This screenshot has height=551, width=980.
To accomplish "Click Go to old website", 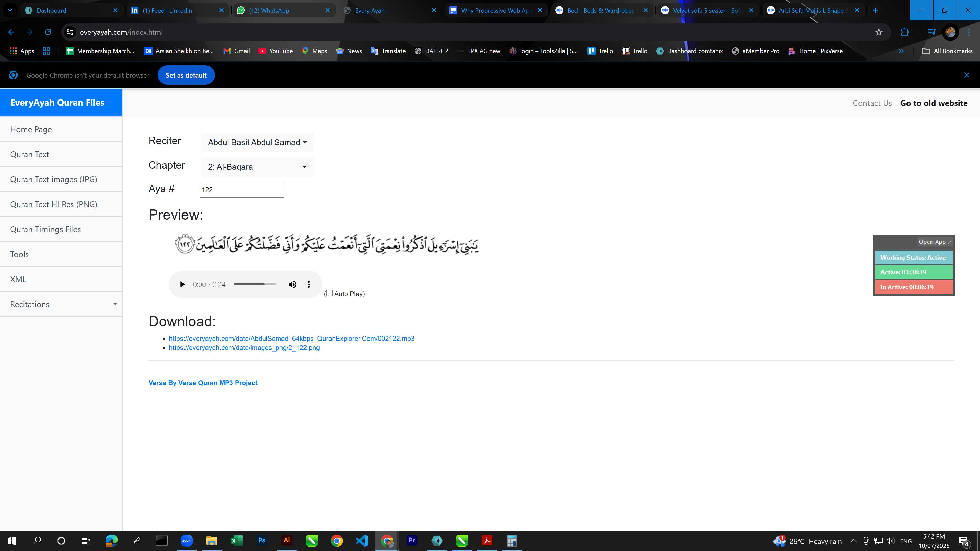I will pos(934,103).
